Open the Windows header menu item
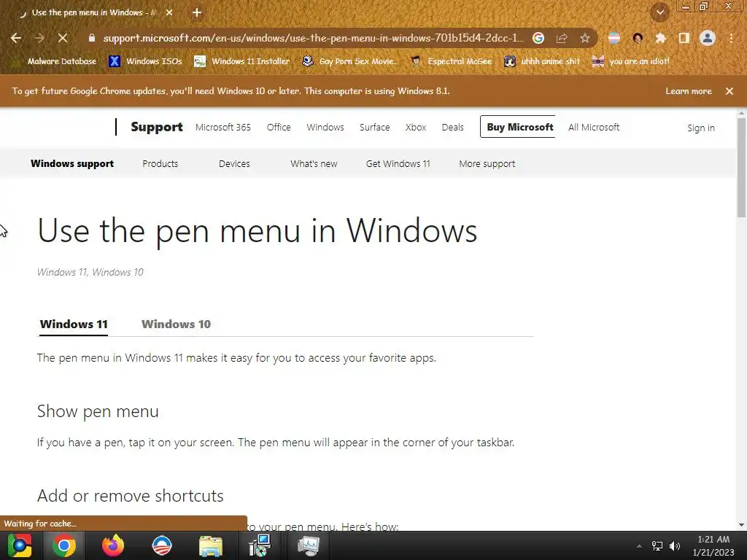747x560 pixels. (325, 127)
